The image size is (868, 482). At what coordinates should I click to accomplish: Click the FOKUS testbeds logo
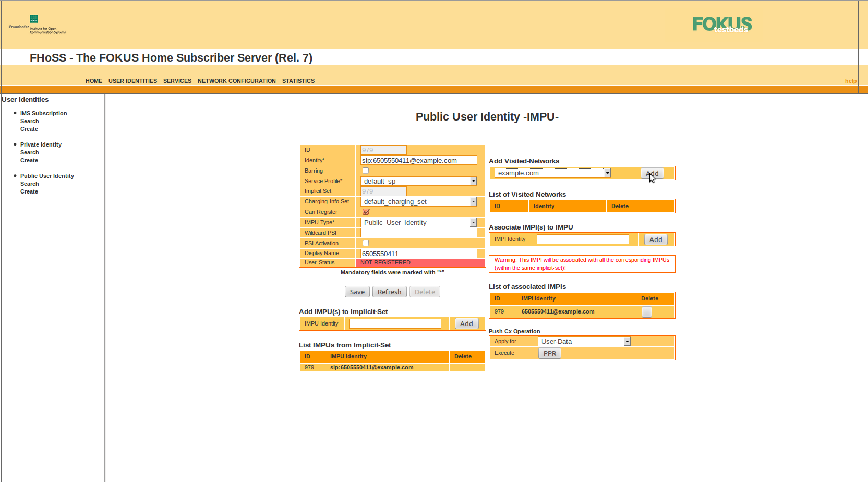click(x=722, y=25)
